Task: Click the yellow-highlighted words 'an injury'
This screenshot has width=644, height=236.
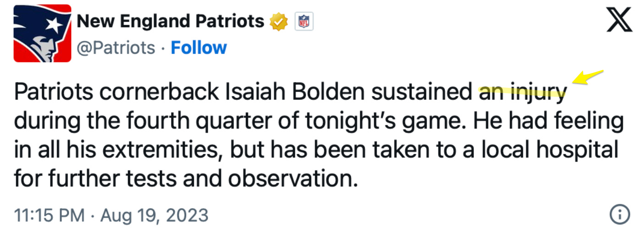Action: pos(521,92)
